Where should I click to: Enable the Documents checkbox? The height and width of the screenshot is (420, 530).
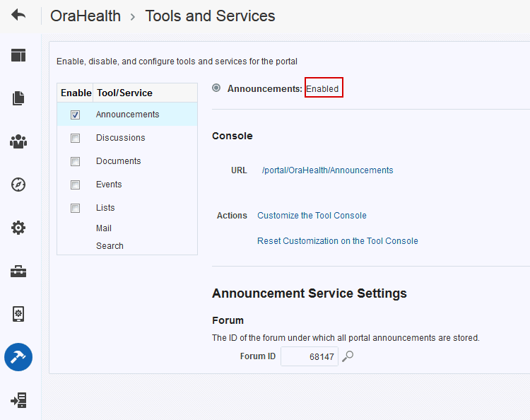(75, 162)
